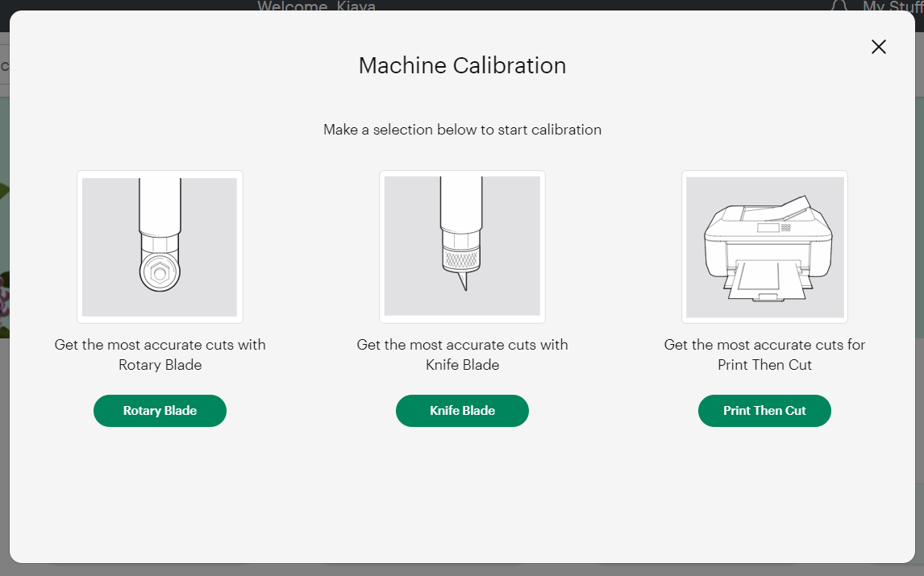
Task: Click the Print Then Cut description text
Action: 764,354
